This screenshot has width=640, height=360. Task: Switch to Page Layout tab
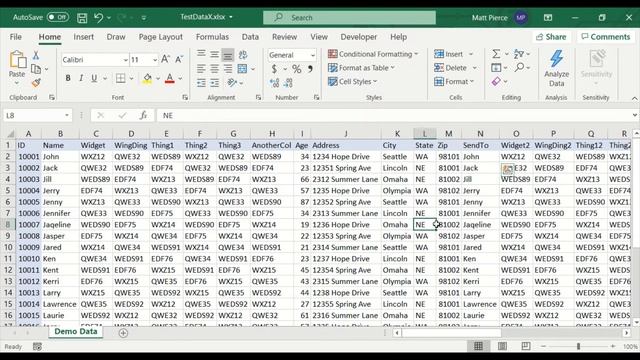click(x=160, y=37)
